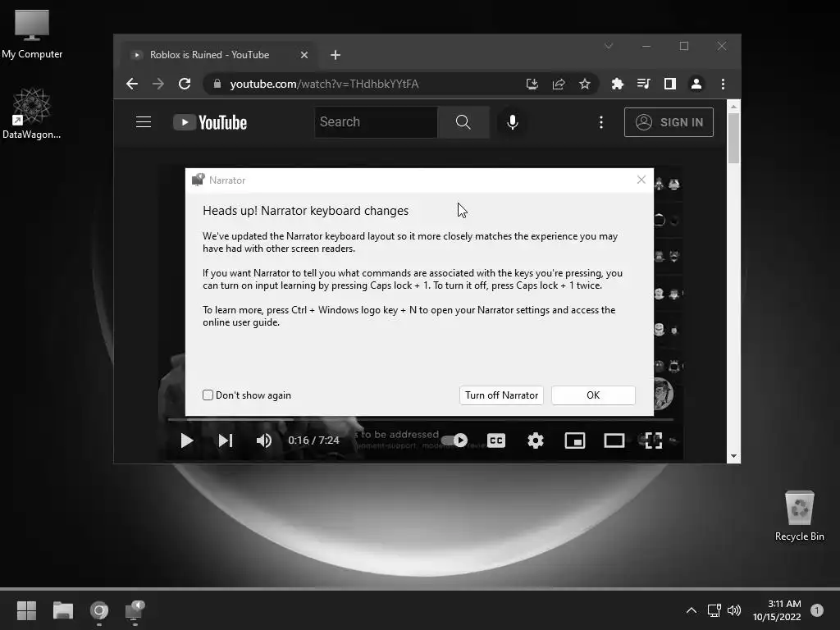
Task: Select DataWagon desktop shortcut
Action: [32, 112]
